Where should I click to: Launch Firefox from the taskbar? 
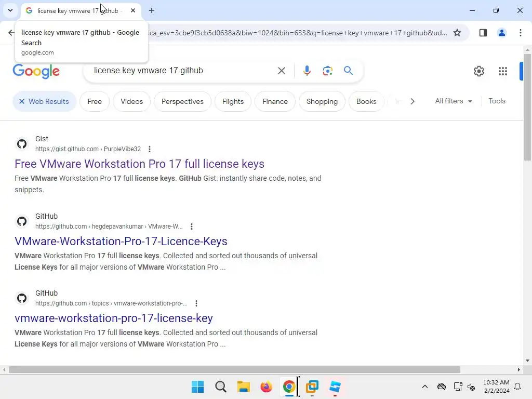(267, 387)
